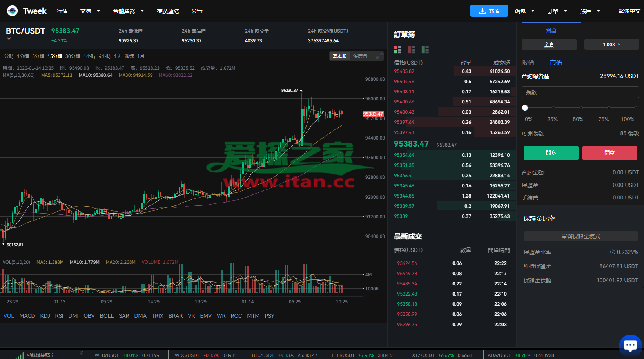Image resolution: width=644 pixels, height=359 pixels.
Task: Set position slider to 50% mark
Action: (x=581, y=108)
